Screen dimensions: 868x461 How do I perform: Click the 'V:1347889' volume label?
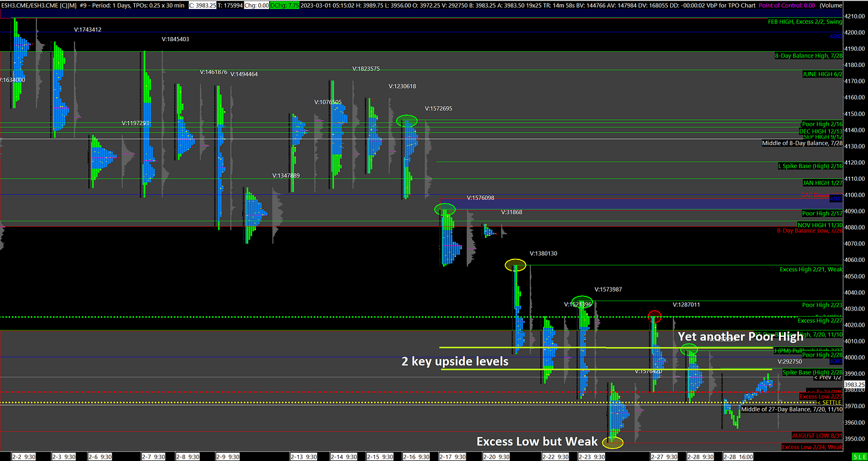click(286, 176)
